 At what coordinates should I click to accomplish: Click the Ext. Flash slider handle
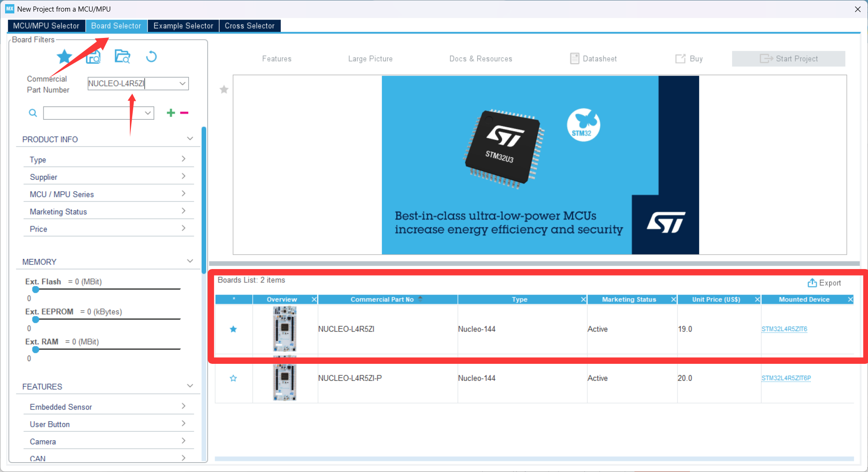click(x=36, y=289)
